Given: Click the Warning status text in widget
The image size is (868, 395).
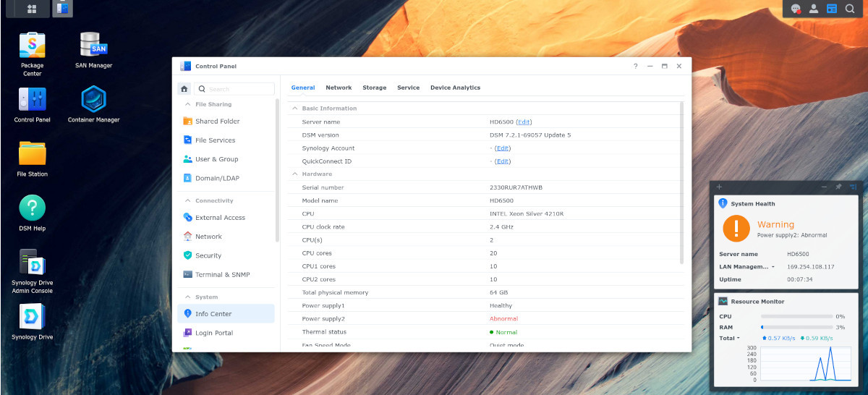Looking at the screenshot, I should [x=775, y=225].
